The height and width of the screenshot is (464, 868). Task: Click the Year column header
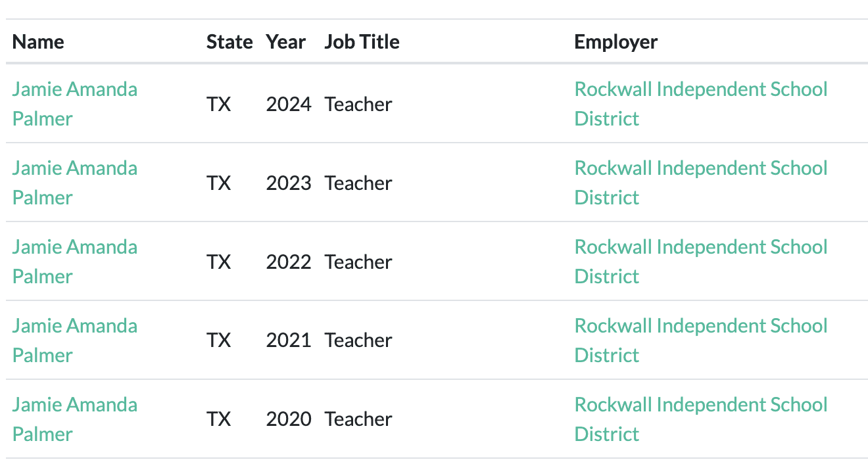click(286, 42)
